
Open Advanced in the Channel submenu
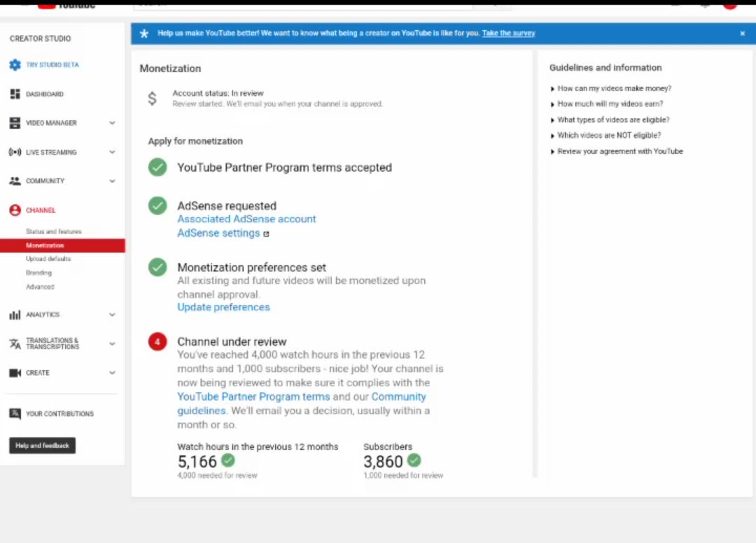pos(40,287)
